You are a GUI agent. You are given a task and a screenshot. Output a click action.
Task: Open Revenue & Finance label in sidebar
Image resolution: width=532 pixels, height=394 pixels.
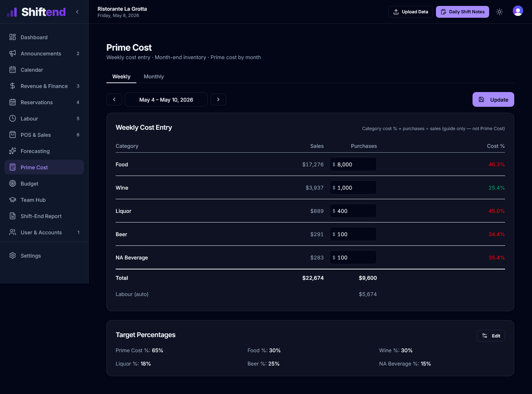44,86
